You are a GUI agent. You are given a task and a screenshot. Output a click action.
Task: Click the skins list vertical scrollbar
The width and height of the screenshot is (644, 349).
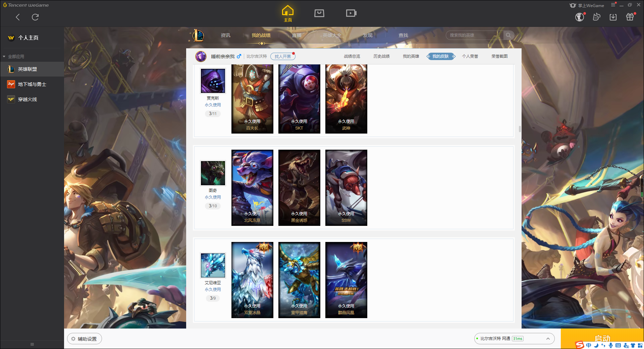(x=520, y=129)
